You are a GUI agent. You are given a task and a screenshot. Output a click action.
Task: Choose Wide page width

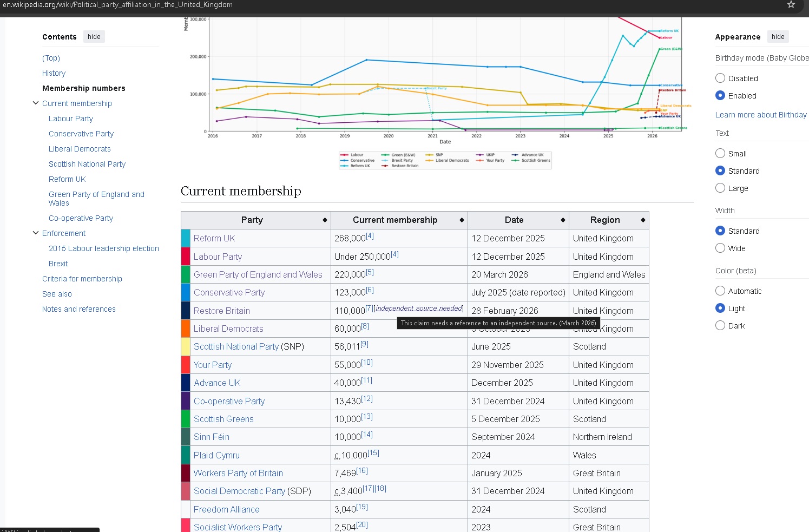coord(720,248)
